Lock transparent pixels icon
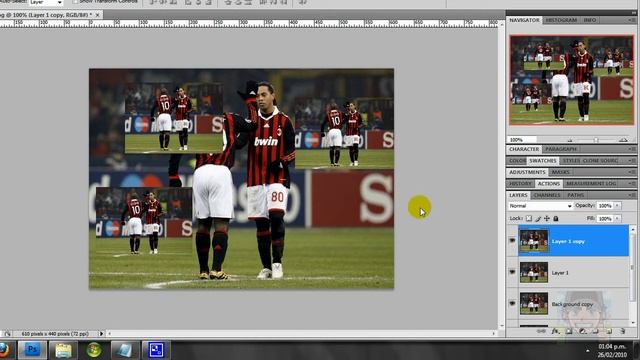This screenshot has height=360, width=640. pos(529,218)
